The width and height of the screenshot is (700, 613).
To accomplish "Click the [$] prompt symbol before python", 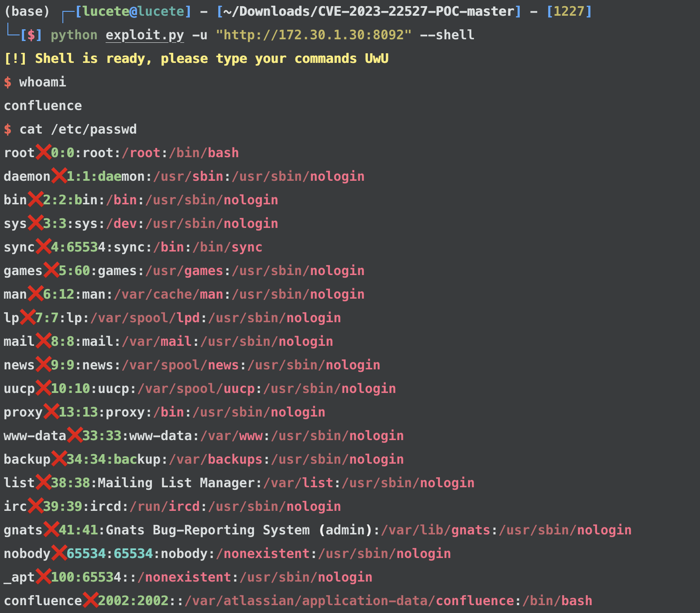I will [x=31, y=35].
